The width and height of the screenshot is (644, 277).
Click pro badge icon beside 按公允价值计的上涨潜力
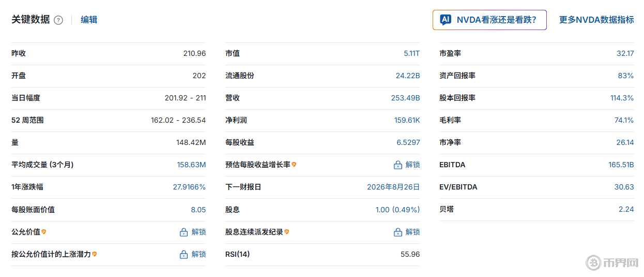(x=95, y=254)
